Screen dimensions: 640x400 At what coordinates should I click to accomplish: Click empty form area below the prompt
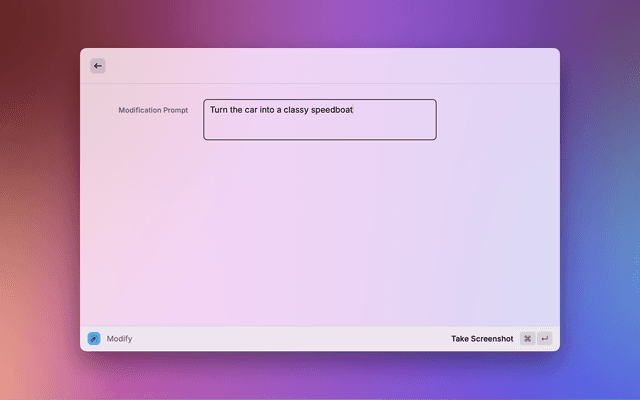point(320,230)
